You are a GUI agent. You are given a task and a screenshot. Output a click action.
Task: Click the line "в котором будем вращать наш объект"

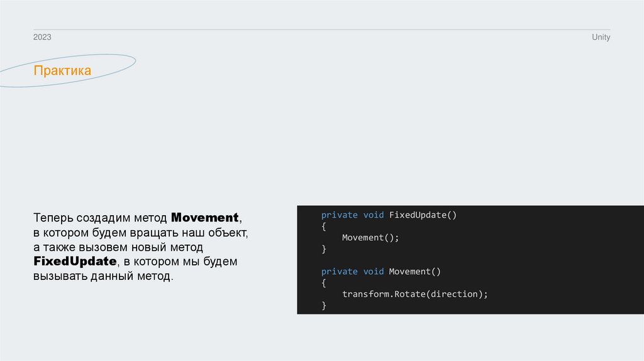pyautogui.click(x=141, y=233)
